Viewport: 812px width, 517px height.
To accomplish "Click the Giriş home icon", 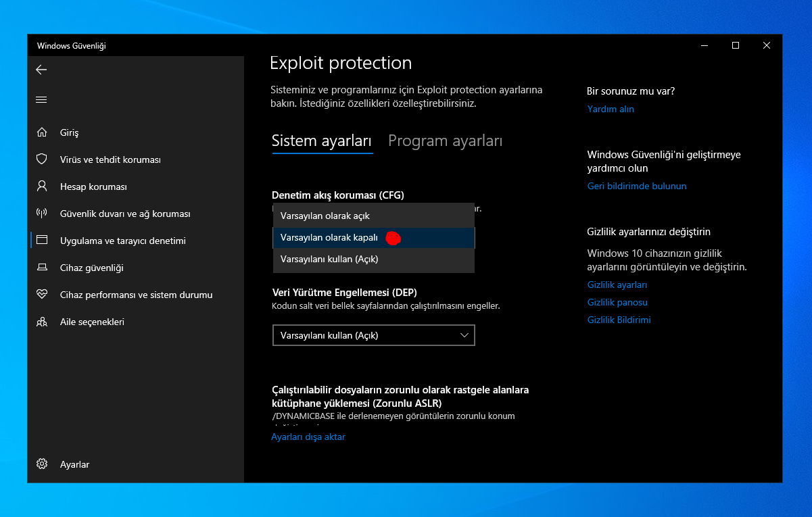I will click(42, 132).
